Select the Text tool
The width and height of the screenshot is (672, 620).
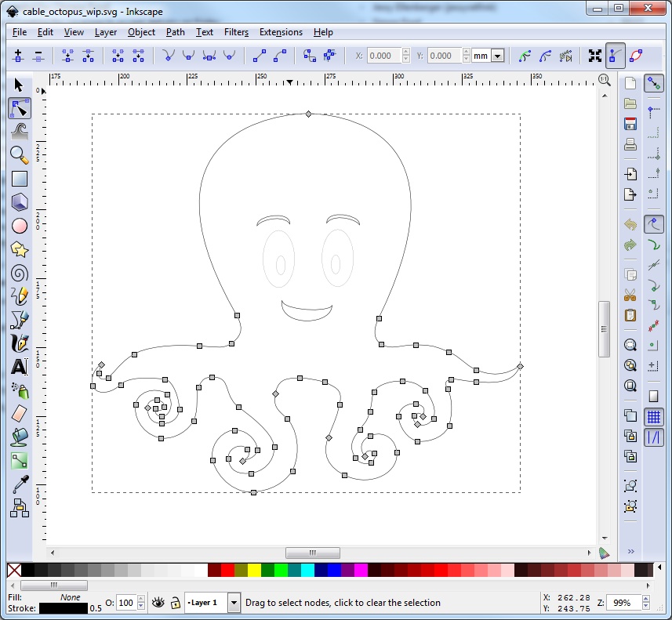click(x=20, y=367)
